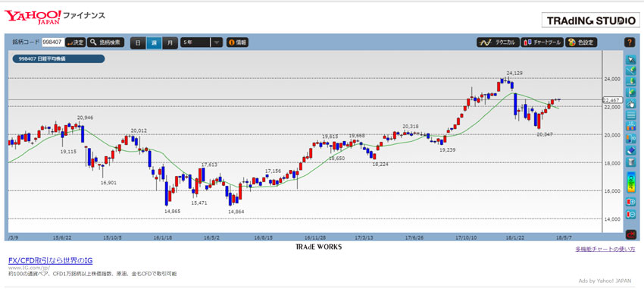Switch to daily 日 chart
This screenshot has width=644, height=289.
click(138, 42)
